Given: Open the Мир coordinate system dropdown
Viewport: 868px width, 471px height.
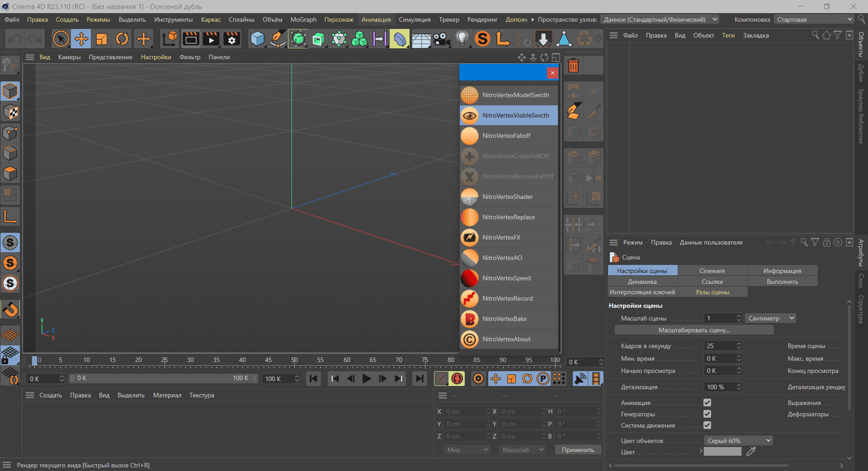Looking at the screenshot, I should click(x=467, y=450).
